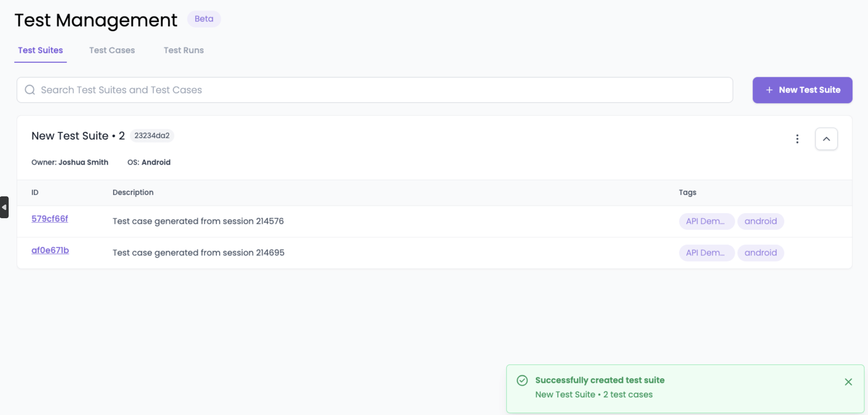Switch to the Test Cases tab
Viewport: 868px width, 415px height.
[x=112, y=50]
